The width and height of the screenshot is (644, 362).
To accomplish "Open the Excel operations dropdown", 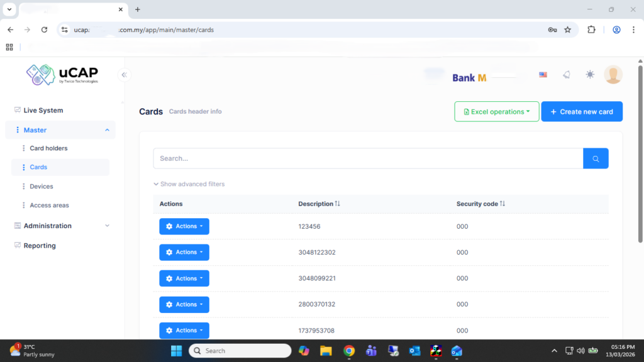I will pyautogui.click(x=496, y=112).
